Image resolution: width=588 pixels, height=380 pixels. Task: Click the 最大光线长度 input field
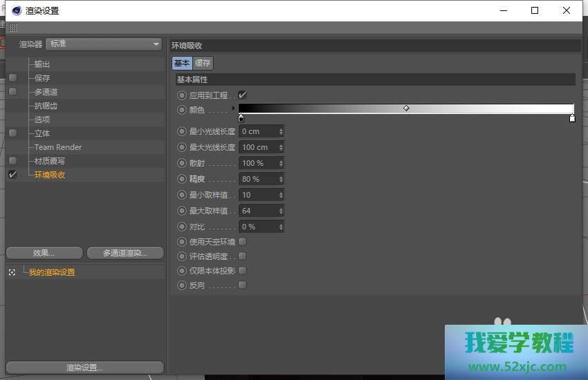[258, 147]
